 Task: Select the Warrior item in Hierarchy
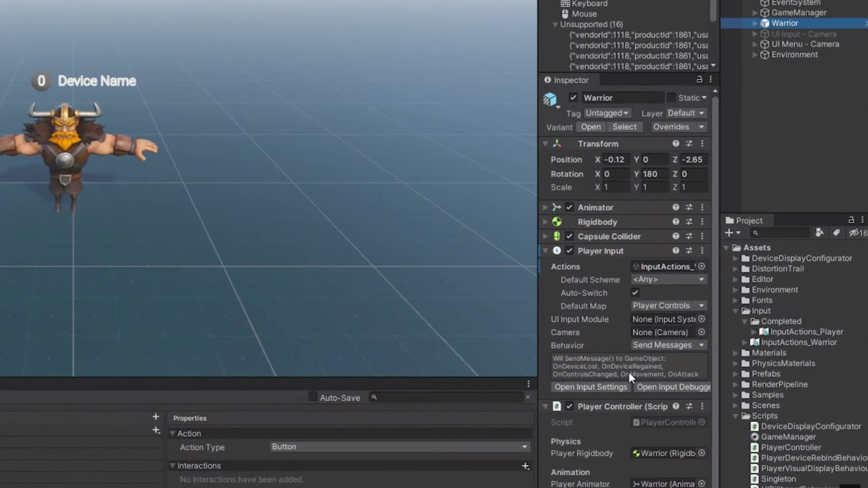[x=785, y=23]
